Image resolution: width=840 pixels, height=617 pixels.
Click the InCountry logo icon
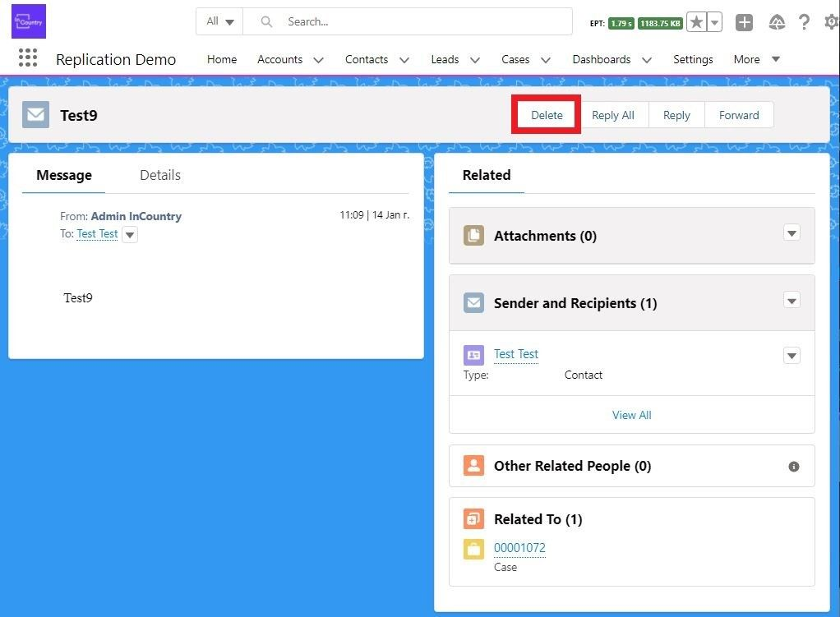pyautogui.click(x=29, y=21)
